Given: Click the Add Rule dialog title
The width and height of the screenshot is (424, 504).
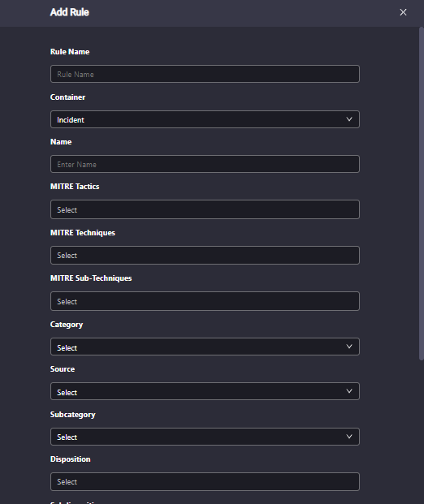Looking at the screenshot, I should click(70, 12).
